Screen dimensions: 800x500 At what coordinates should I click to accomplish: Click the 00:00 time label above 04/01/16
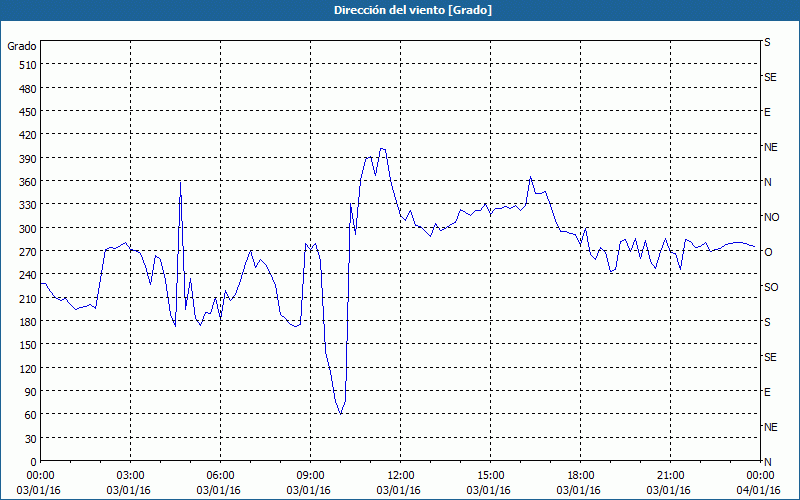[x=760, y=476]
